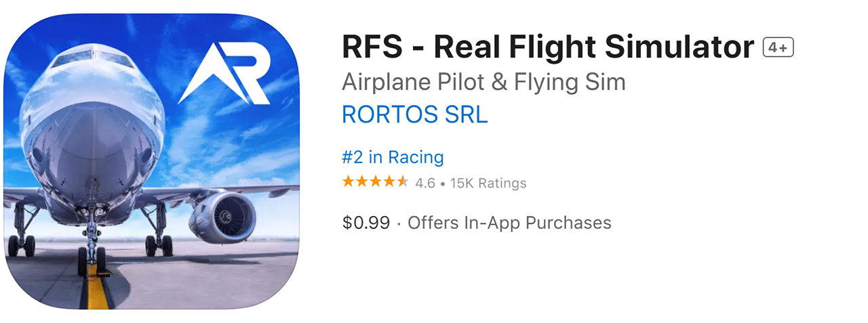Click the RFS - Real Flight Simulator title
The width and height of the screenshot is (868, 323).
click(548, 47)
